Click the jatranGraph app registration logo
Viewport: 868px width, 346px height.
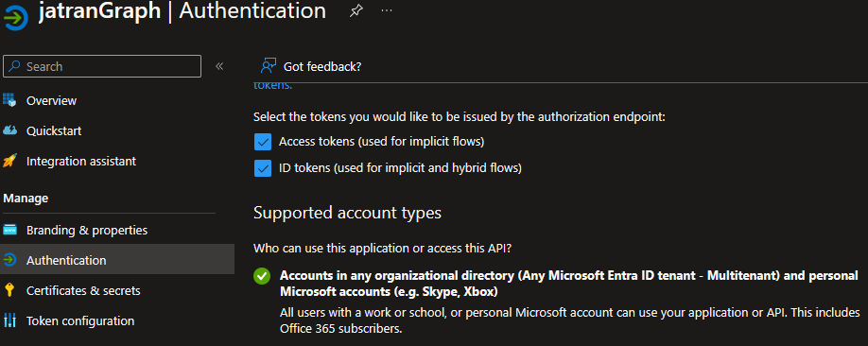click(15, 18)
